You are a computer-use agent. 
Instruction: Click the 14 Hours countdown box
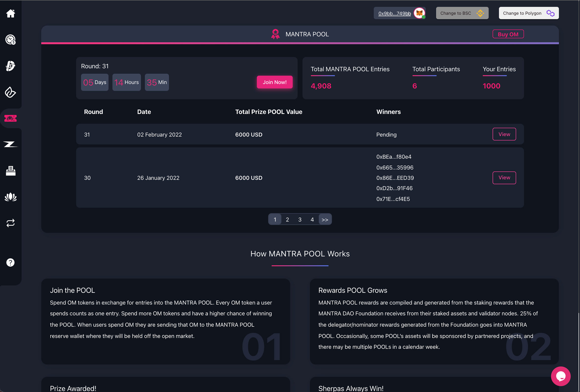point(127,82)
